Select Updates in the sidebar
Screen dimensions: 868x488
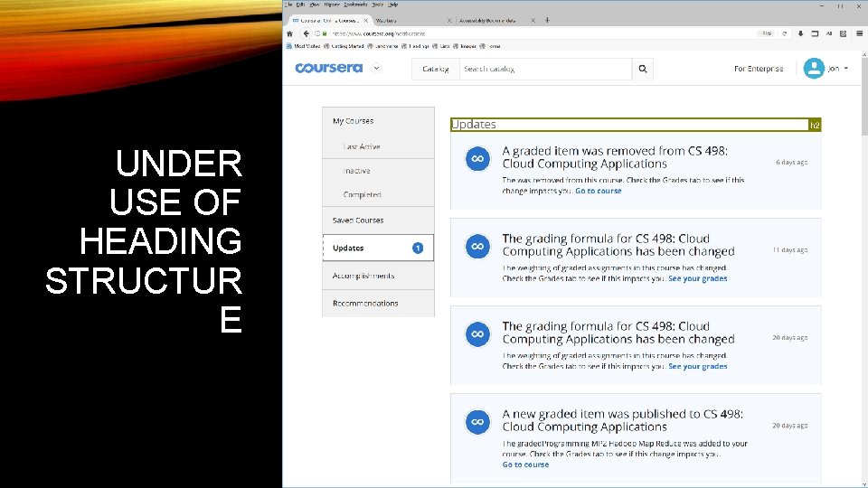tap(379, 248)
